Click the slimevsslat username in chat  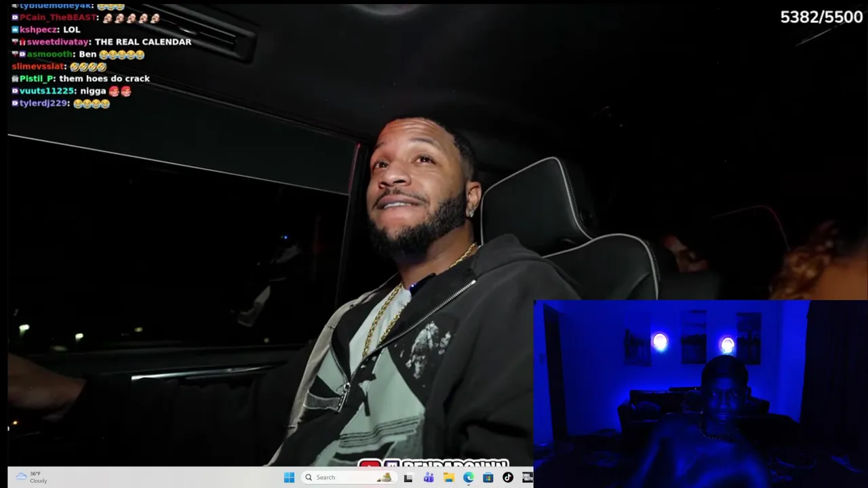pos(38,66)
